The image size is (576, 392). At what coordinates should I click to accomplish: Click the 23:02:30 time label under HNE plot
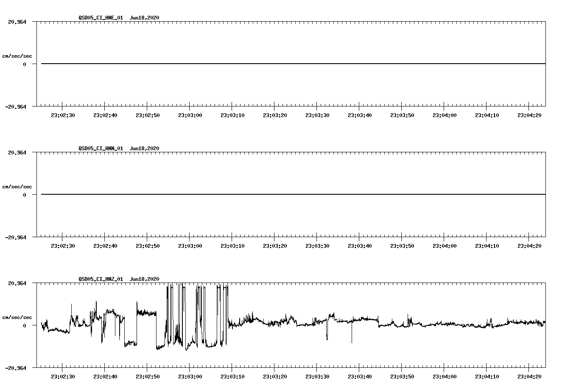coord(63,115)
